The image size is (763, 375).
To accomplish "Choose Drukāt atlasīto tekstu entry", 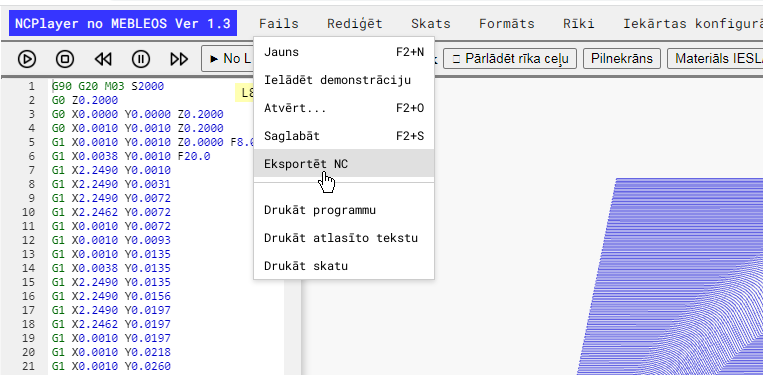I will click(x=344, y=238).
